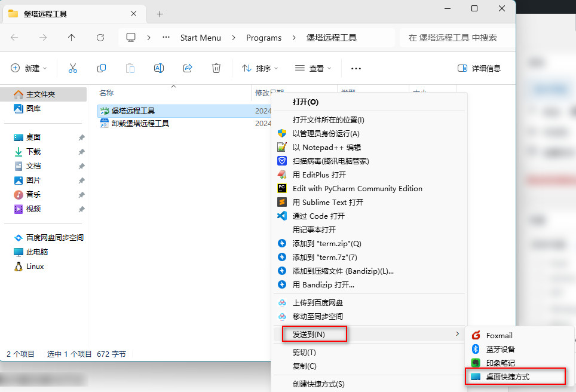Click the Start Menu breadcrumb link

click(x=201, y=38)
